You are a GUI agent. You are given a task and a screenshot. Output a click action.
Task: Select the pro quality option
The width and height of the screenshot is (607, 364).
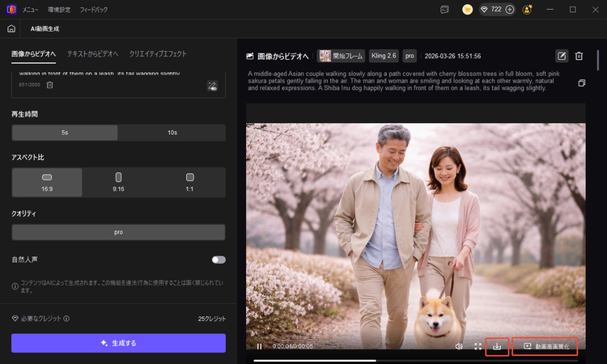(x=118, y=232)
